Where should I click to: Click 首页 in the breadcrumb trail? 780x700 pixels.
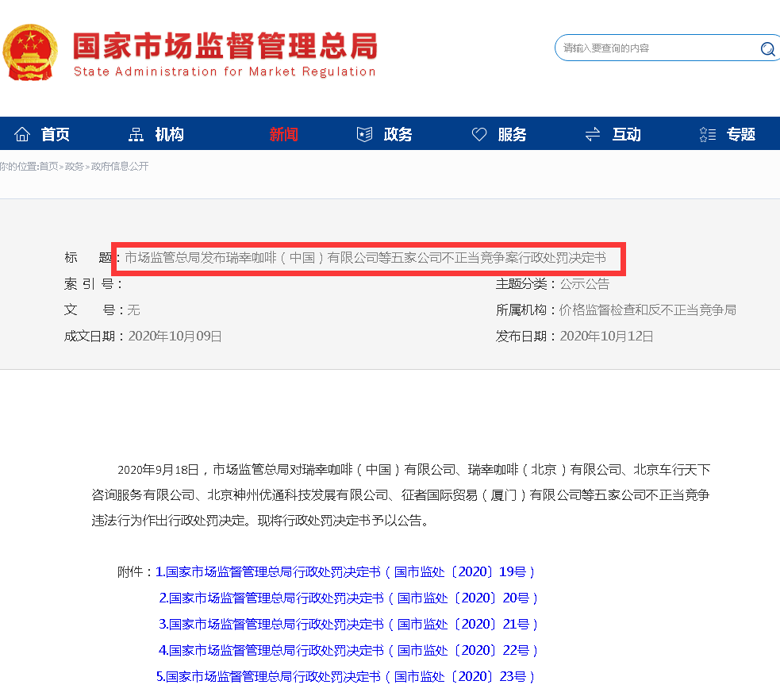coord(48,167)
